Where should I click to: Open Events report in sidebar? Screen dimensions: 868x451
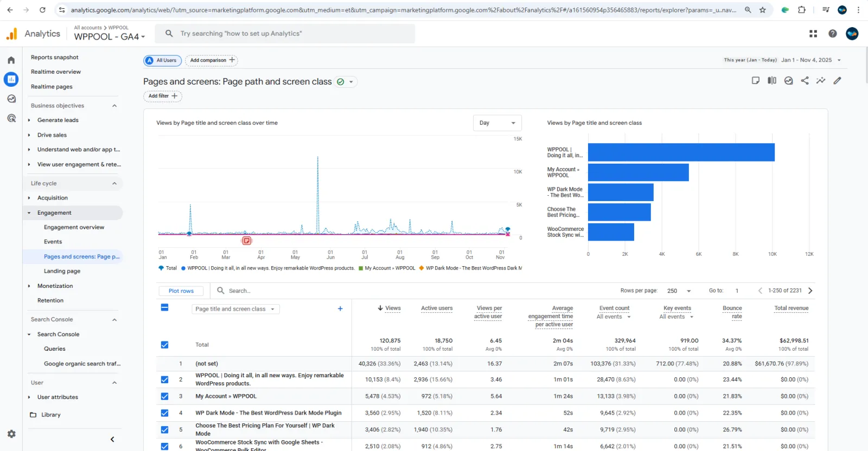tap(53, 242)
